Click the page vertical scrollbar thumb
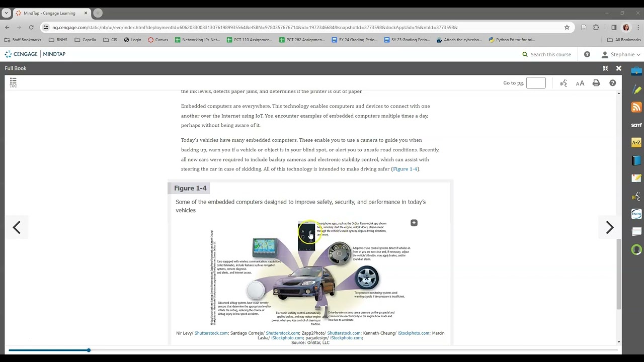Viewport: 644px width, 362px height. (619, 274)
